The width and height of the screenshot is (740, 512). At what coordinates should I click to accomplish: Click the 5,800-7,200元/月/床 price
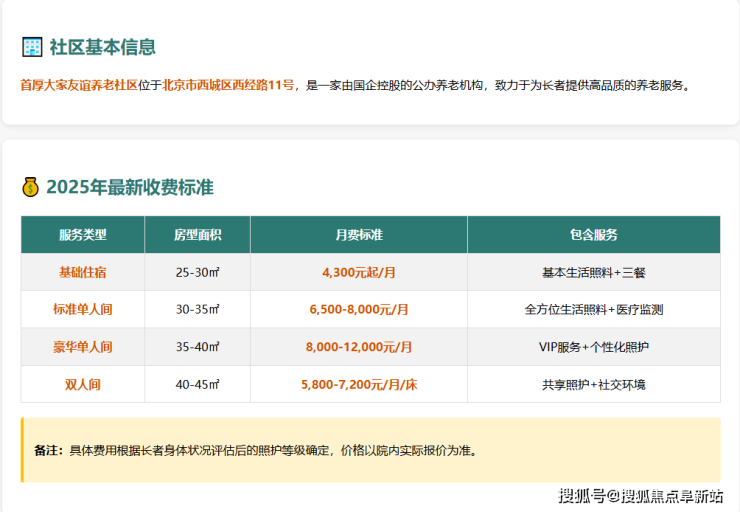point(358,384)
